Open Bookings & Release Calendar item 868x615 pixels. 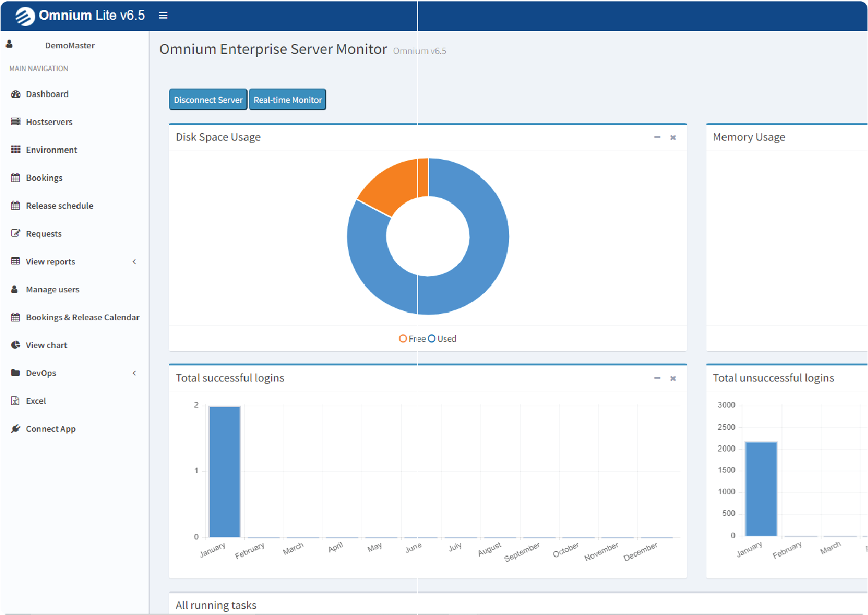coord(74,317)
